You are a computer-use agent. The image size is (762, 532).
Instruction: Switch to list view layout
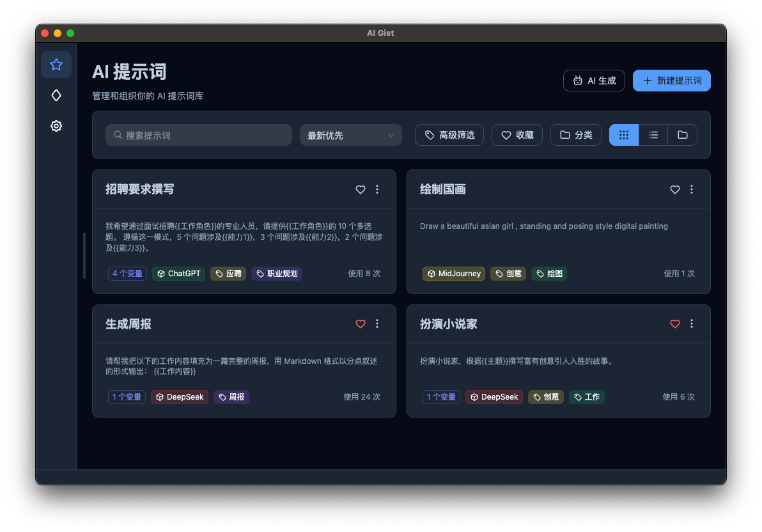point(653,135)
